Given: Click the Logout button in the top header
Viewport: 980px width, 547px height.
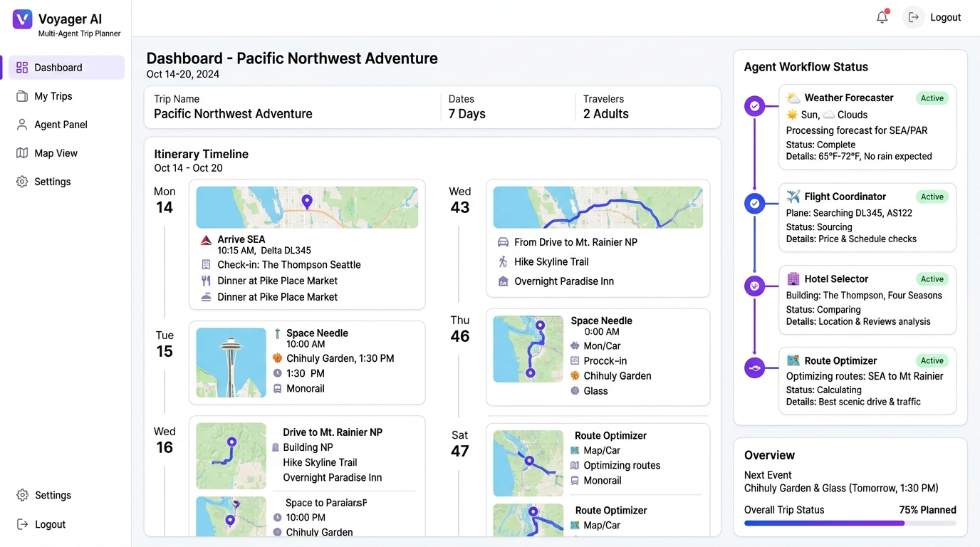Looking at the screenshot, I should pos(934,17).
